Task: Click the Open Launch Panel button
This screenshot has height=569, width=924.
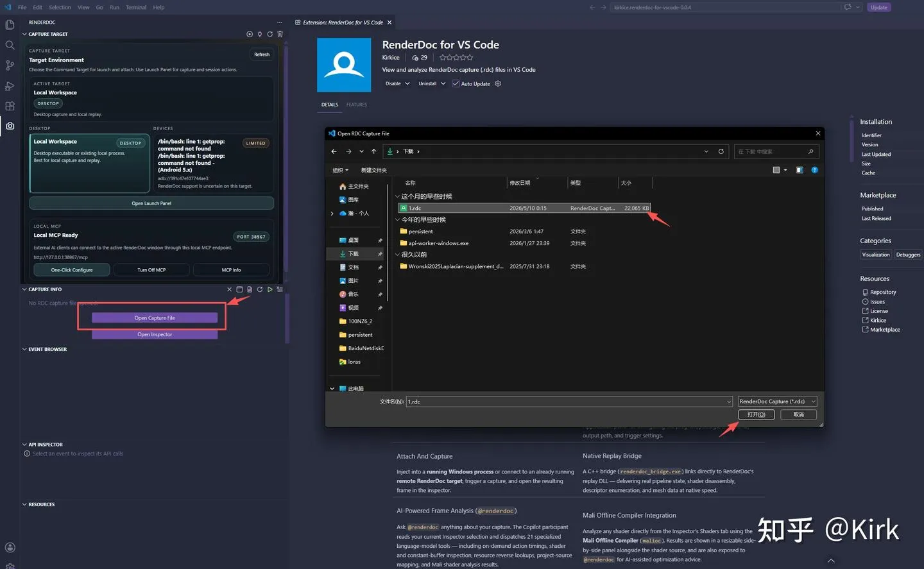Action: [x=151, y=203]
